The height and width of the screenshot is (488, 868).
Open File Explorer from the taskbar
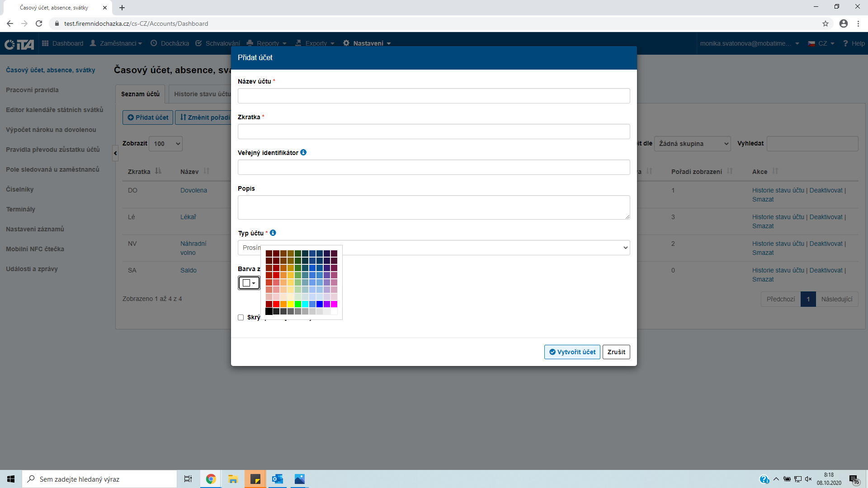(x=233, y=479)
